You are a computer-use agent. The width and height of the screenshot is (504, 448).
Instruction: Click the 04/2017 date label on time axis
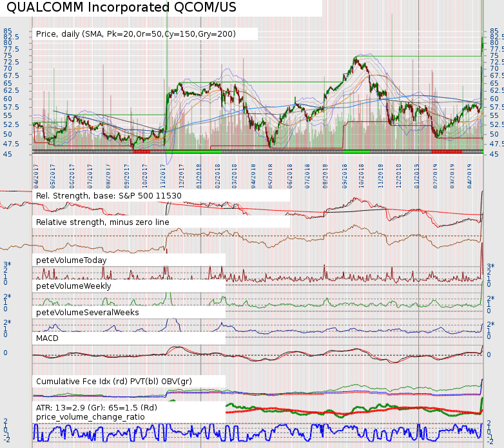pos(36,177)
